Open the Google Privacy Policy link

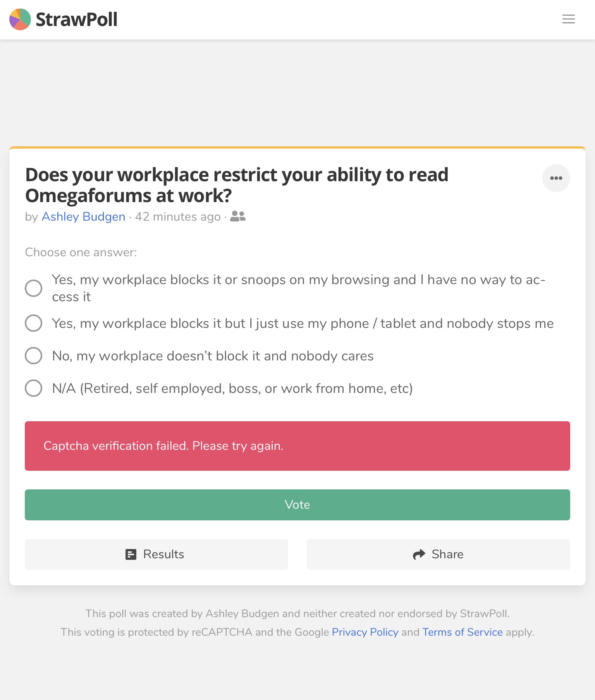(x=365, y=632)
